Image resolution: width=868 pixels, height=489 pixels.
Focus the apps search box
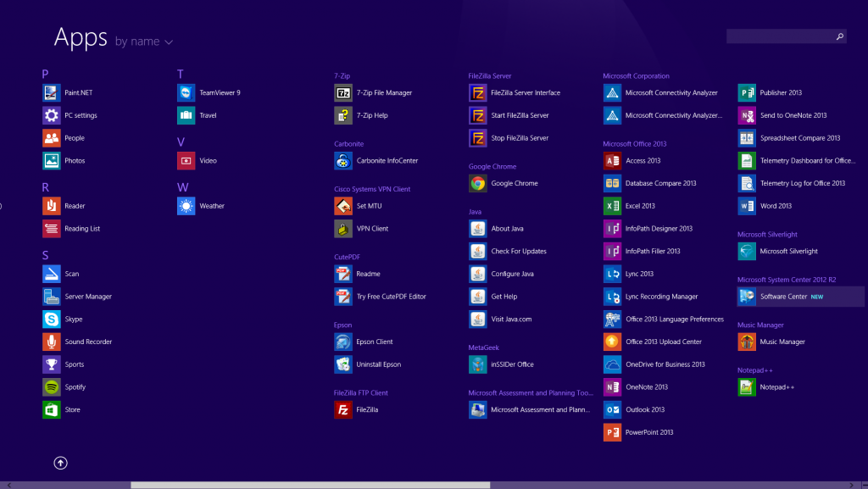click(x=786, y=36)
